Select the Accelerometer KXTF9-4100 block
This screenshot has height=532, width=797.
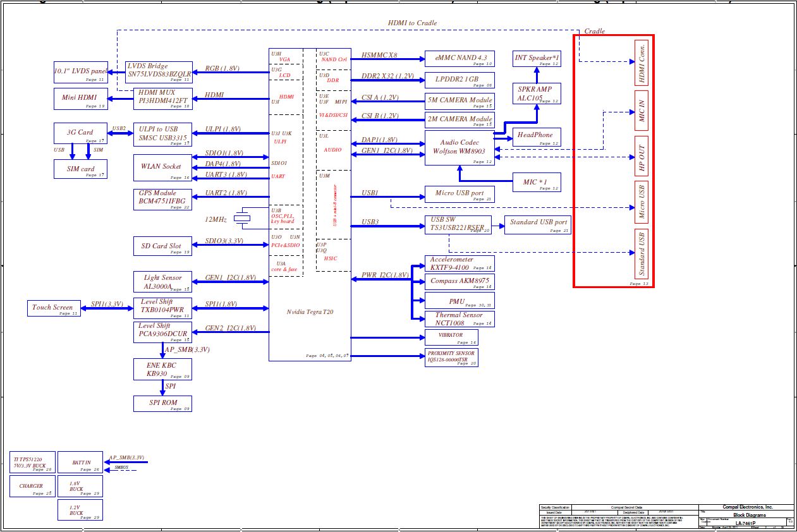coord(459,263)
